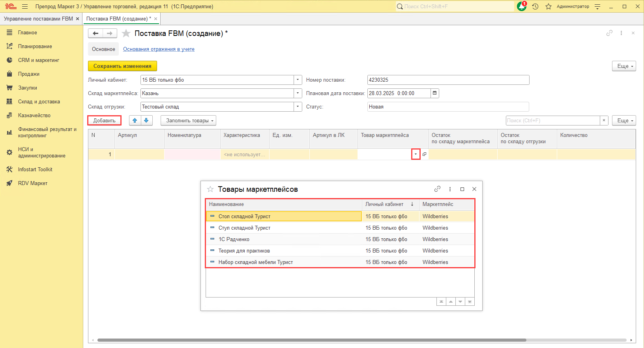This screenshot has width=644, height=348.
Task: Click the horizontal scrollbar of the table
Action: [x=312, y=340]
